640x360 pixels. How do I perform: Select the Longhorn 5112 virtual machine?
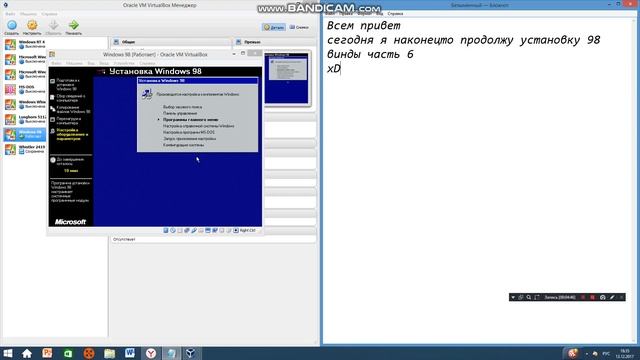(25, 119)
